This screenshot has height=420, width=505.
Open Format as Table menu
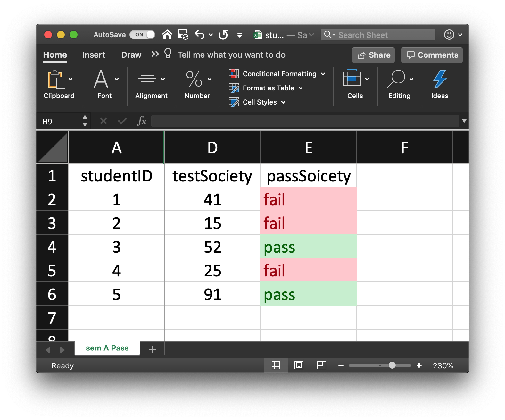click(x=266, y=88)
